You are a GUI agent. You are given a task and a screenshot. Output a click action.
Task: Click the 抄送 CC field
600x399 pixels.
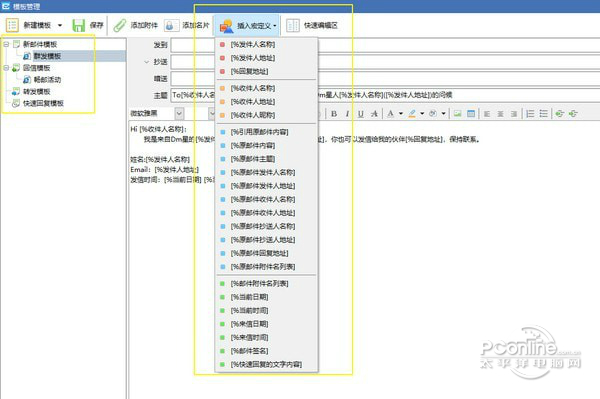pos(385,62)
